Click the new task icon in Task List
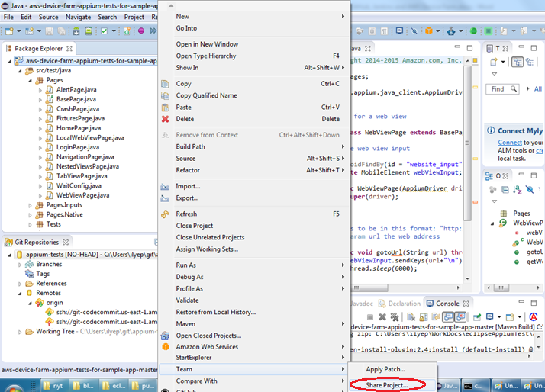 click(494, 62)
